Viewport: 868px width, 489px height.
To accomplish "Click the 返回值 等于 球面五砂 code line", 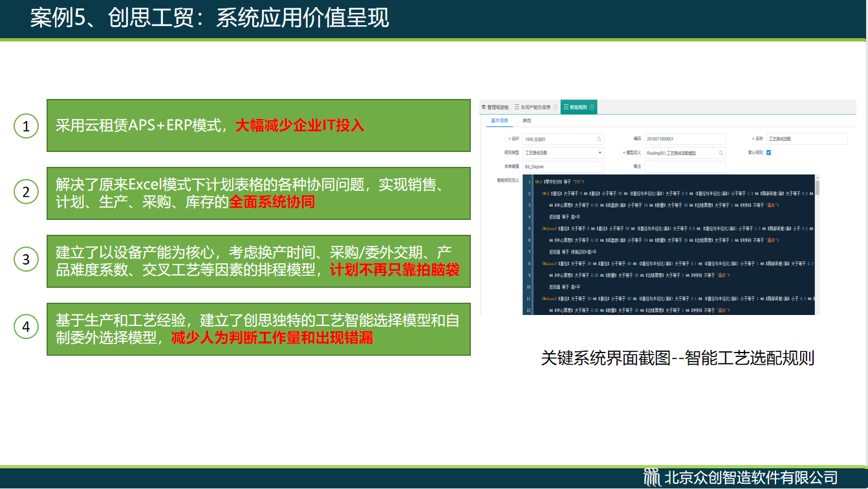I will pos(572,252).
